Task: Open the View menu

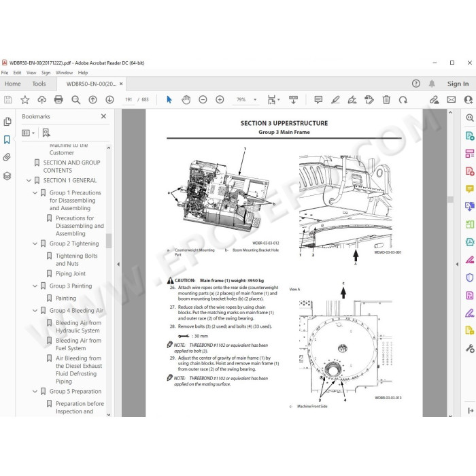Action: point(31,73)
